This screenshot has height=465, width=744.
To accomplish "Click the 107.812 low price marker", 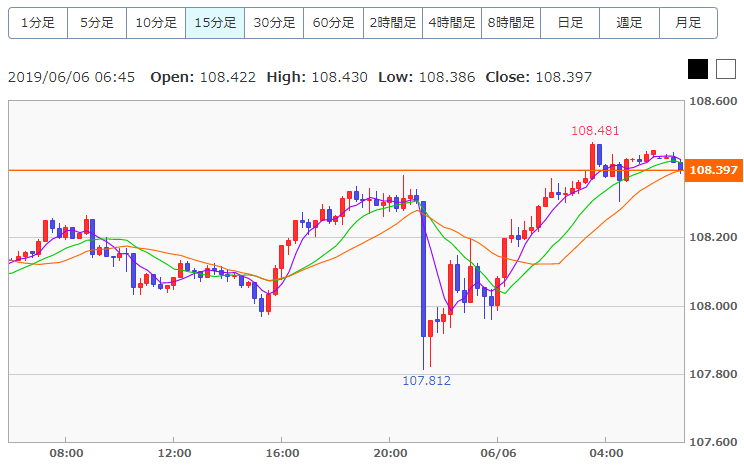I will click(427, 381).
